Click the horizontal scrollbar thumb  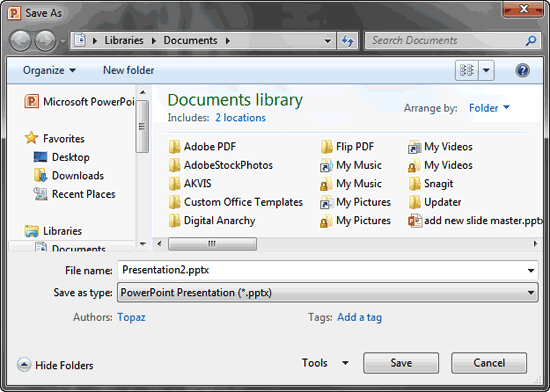pyautogui.click(x=212, y=244)
